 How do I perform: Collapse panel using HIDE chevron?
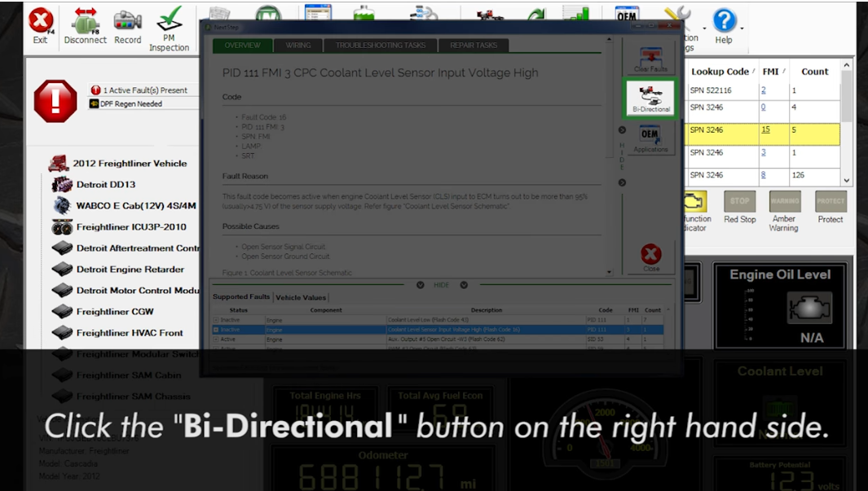coord(421,285)
